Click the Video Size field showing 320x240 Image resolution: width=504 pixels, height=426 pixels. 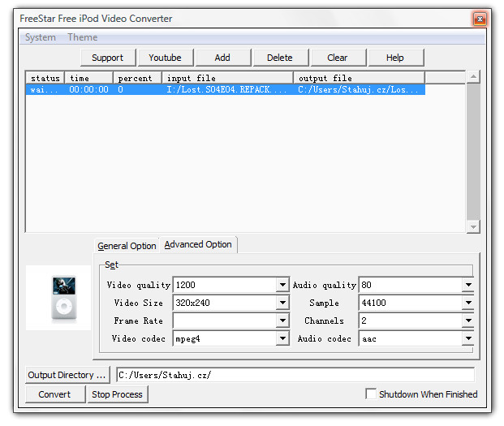point(225,303)
